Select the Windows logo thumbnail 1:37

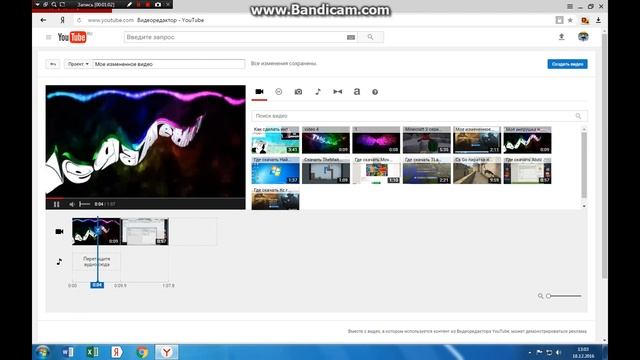tap(276, 170)
